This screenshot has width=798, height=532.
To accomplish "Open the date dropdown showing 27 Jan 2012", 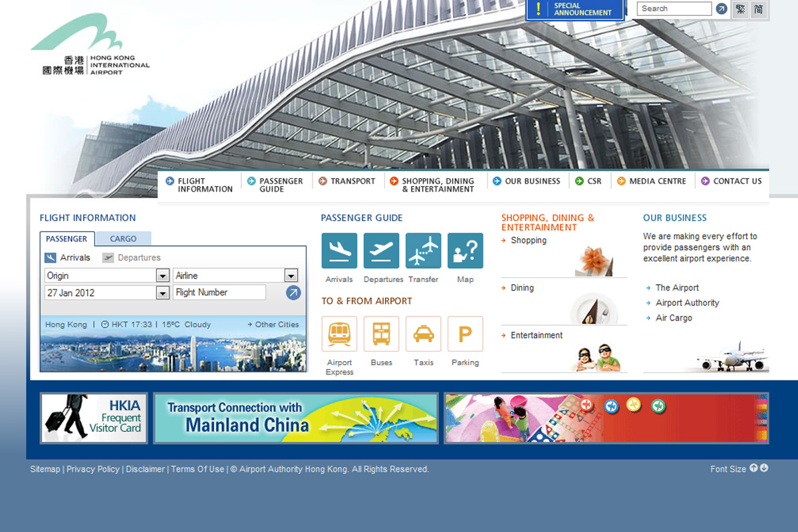I will 107,293.
